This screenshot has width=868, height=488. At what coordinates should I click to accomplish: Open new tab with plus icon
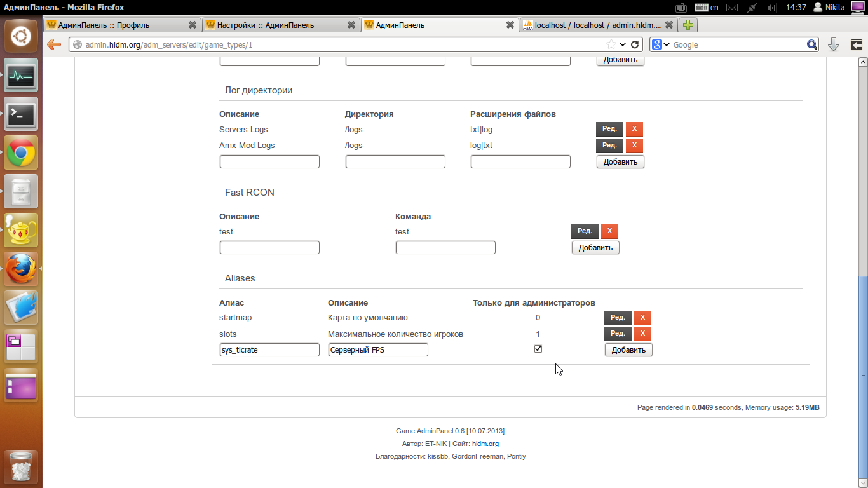click(x=688, y=25)
